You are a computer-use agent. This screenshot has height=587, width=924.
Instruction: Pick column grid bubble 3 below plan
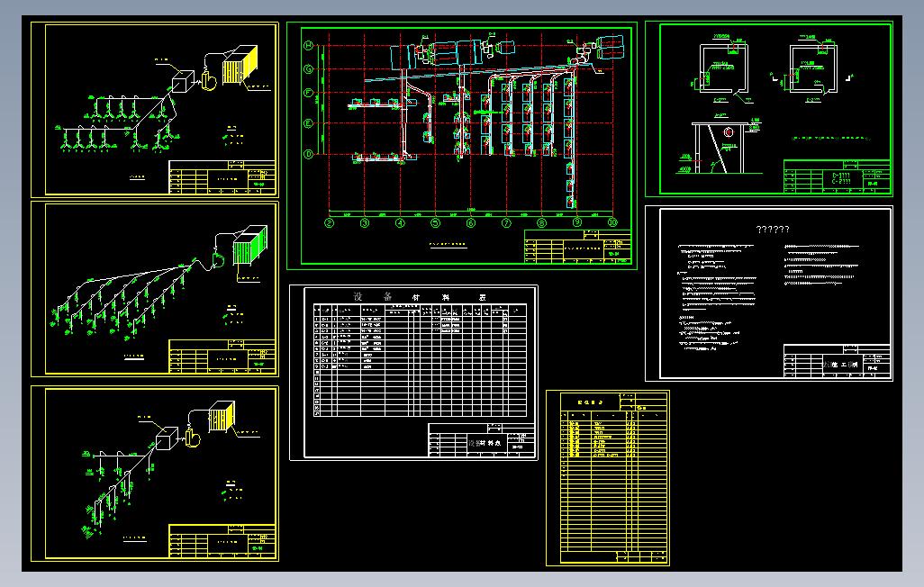365,222
